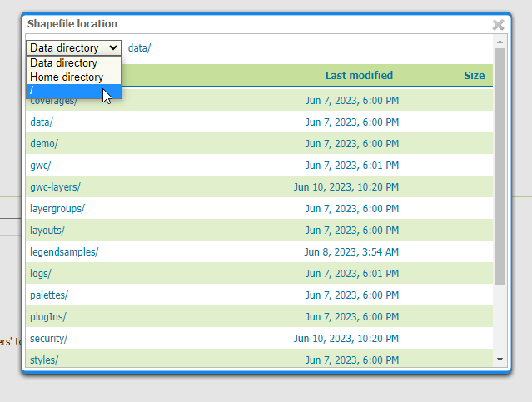Image resolution: width=532 pixels, height=402 pixels.
Task: Sort files by Size column
Action: tap(474, 76)
